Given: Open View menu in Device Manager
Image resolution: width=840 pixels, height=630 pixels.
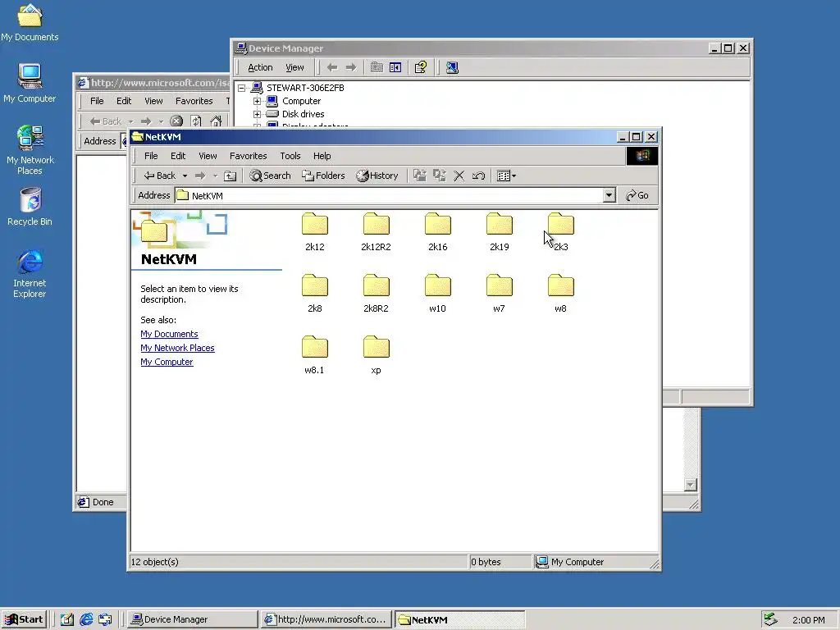Looking at the screenshot, I should 294,67.
